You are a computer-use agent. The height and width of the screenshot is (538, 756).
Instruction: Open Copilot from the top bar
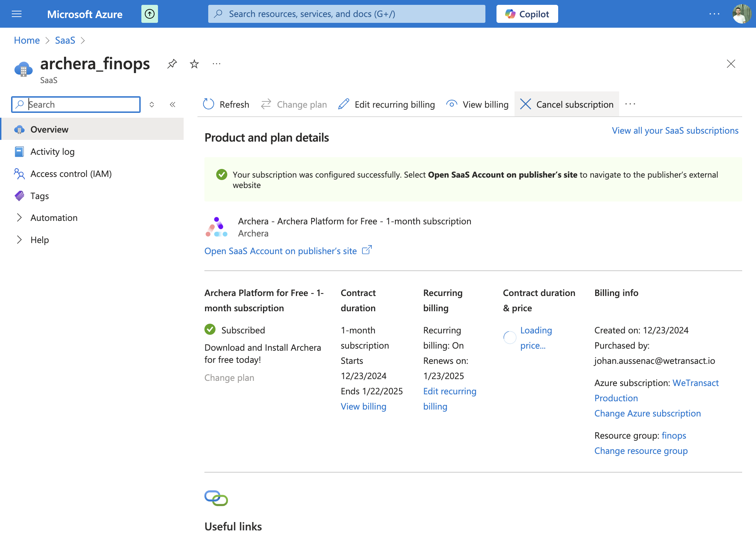(x=527, y=14)
